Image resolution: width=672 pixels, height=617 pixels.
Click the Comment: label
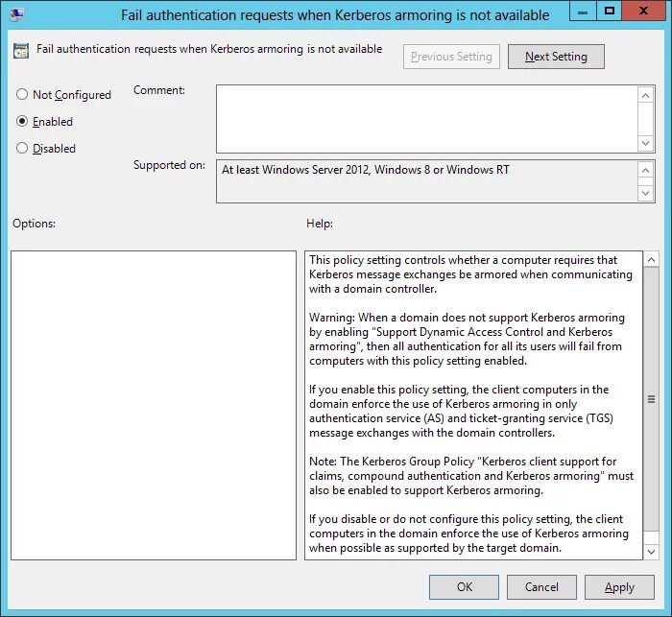click(x=159, y=90)
